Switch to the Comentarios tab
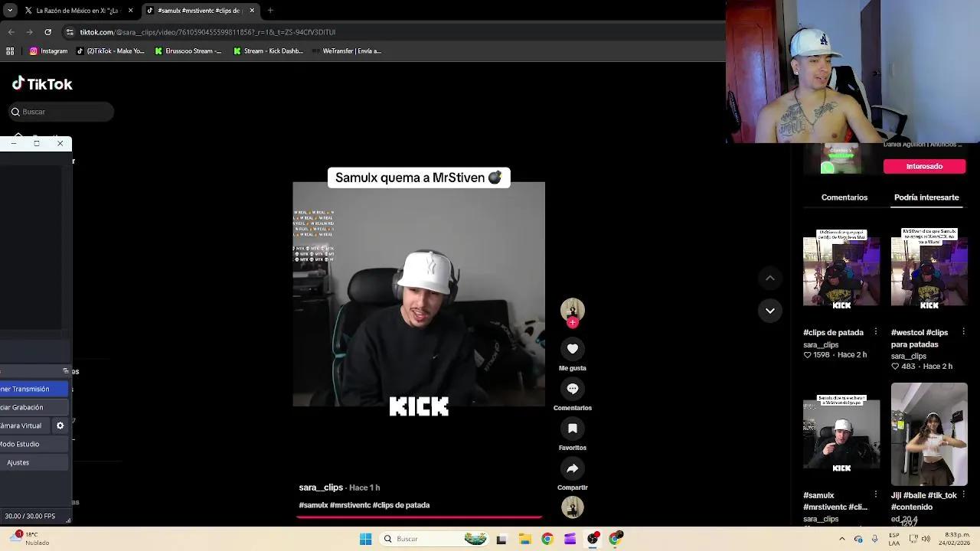The height and width of the screenshot is (551, 980). click(844, 197)
